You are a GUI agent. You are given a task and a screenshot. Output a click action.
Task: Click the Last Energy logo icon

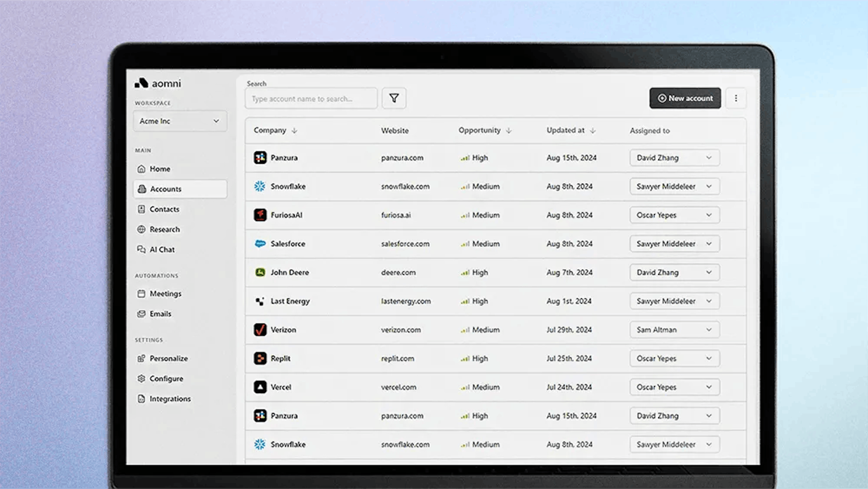click(260, 301)
